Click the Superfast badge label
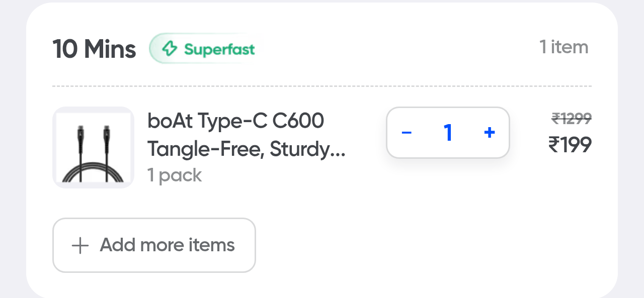644x298 pixels. click(219, 49)
